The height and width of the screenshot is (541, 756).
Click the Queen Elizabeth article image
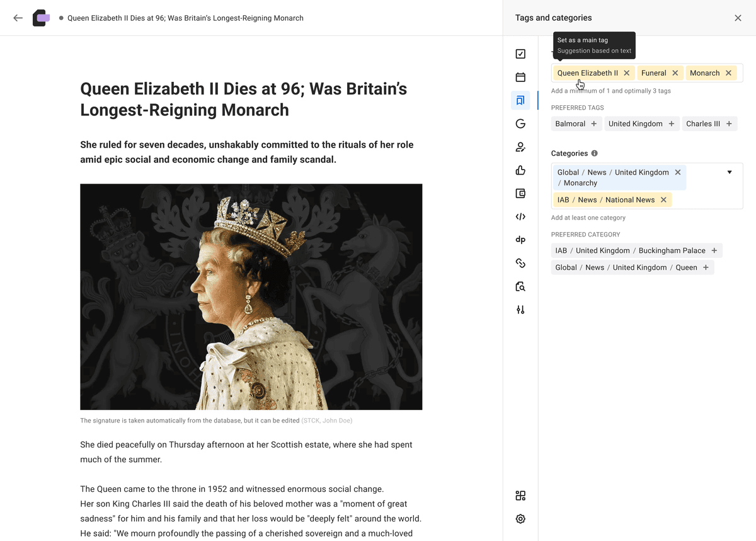pyautogui.click(x=251, y=297)
